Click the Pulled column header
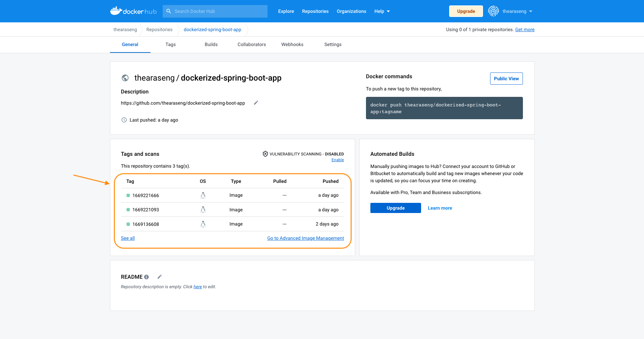This screenshot has height=339, width=644. pos(280,181)
